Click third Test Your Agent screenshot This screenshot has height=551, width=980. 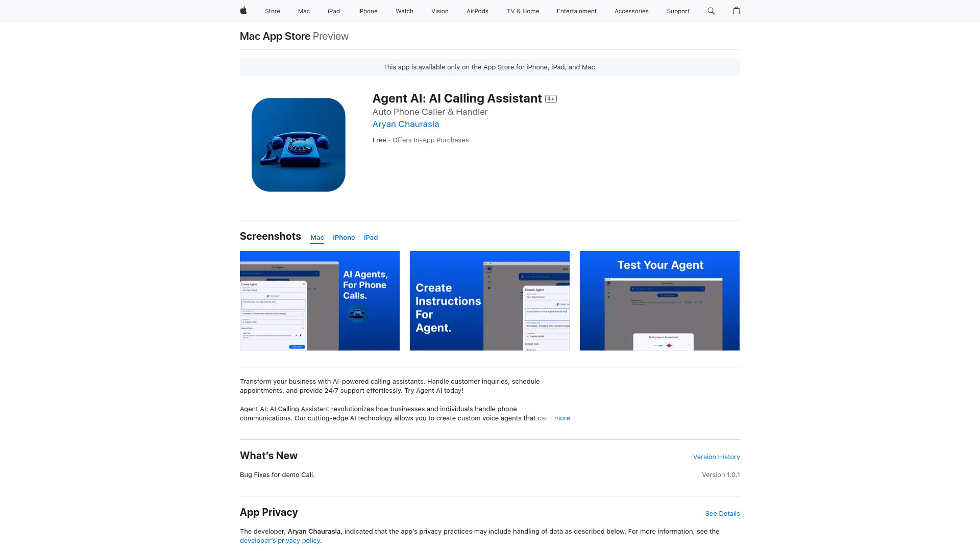[659, 300]
